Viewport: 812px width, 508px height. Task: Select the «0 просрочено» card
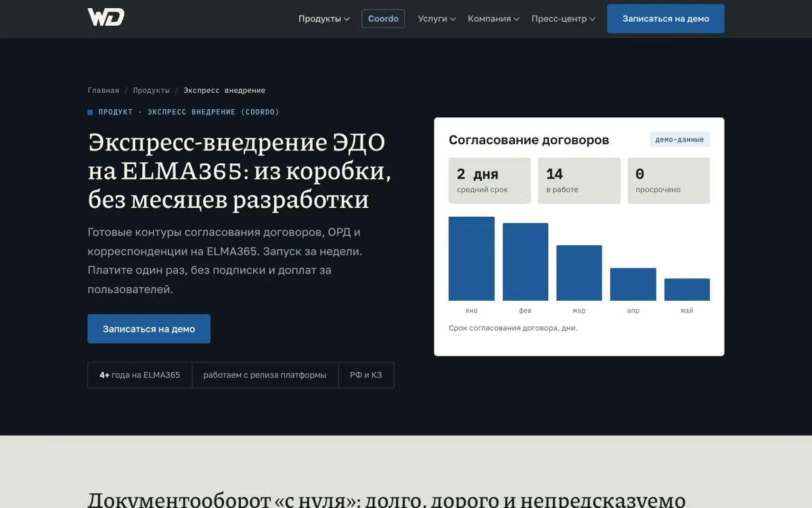coord(669,181)
